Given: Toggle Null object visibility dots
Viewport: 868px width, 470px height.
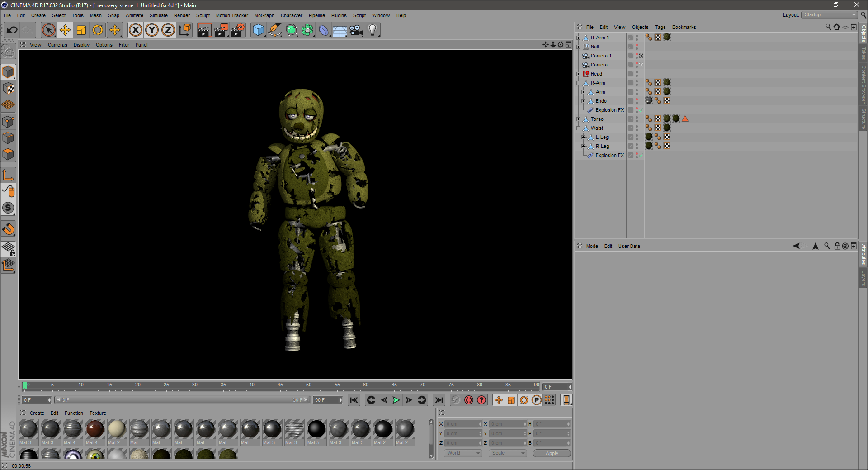Looking at the screenshot, I should [637, 47].
